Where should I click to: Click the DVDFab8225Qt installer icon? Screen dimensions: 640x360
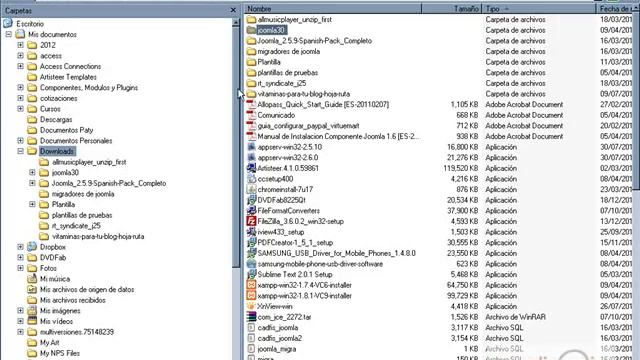tap(251, 200)
